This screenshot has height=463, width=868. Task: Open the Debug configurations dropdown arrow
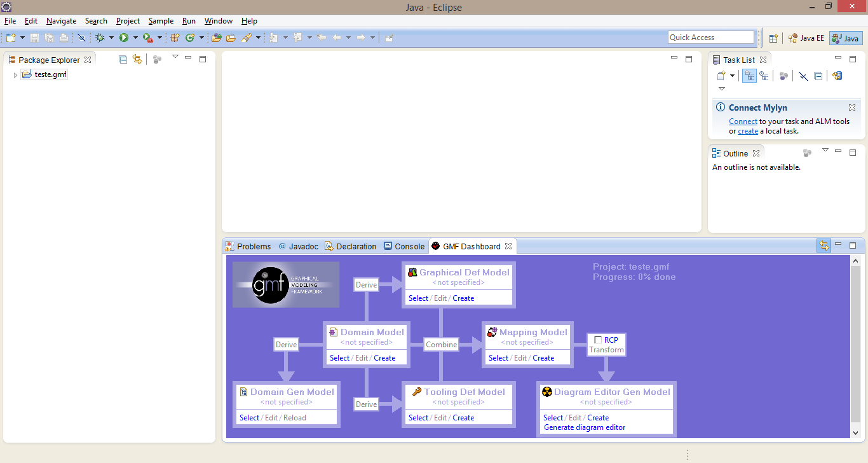click(111, 38)
